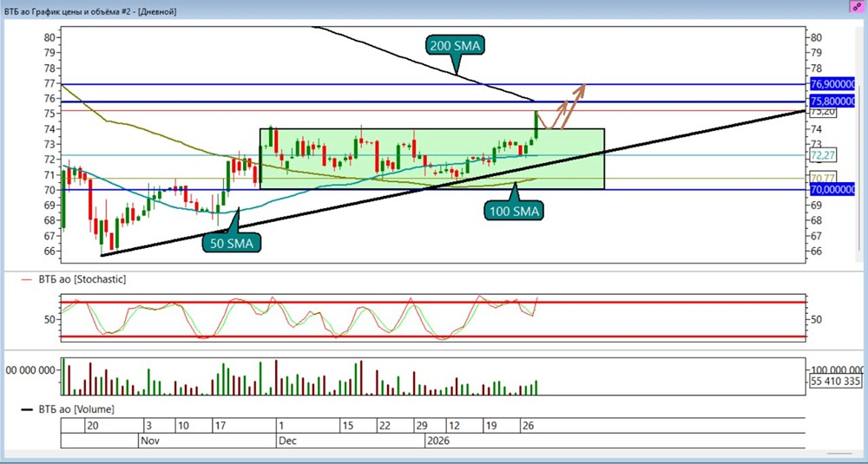The image size is (868, 464).
Task: Click the 70,77 moving average value label
Action: click(821, 179)
